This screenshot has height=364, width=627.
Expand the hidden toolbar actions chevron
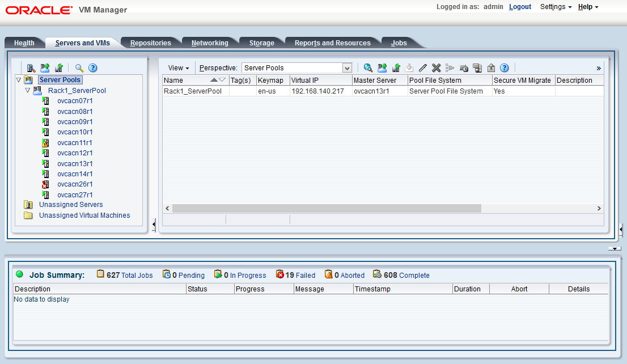click(x=598, y=67)
